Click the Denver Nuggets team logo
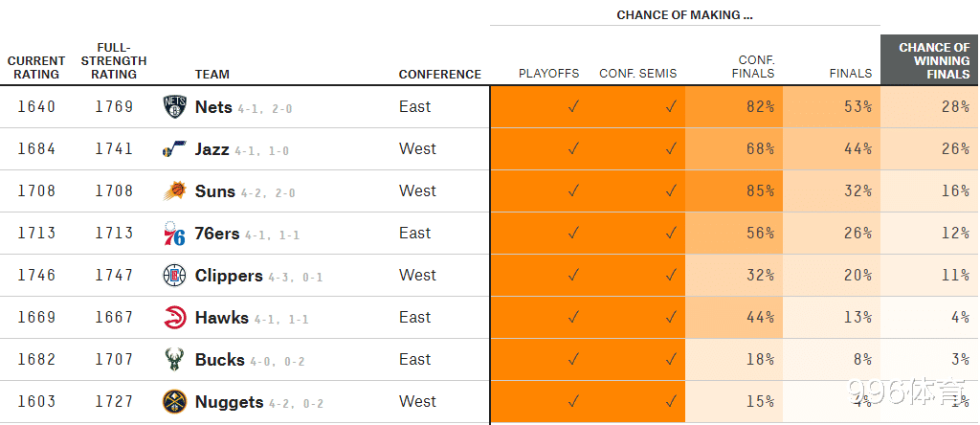 [174, 402]
